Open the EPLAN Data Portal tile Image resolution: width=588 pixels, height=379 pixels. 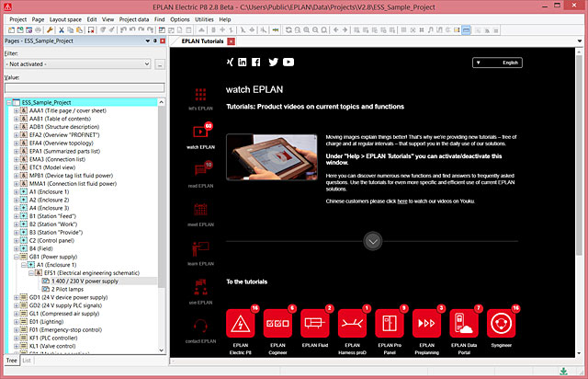[x=468, y=324]
